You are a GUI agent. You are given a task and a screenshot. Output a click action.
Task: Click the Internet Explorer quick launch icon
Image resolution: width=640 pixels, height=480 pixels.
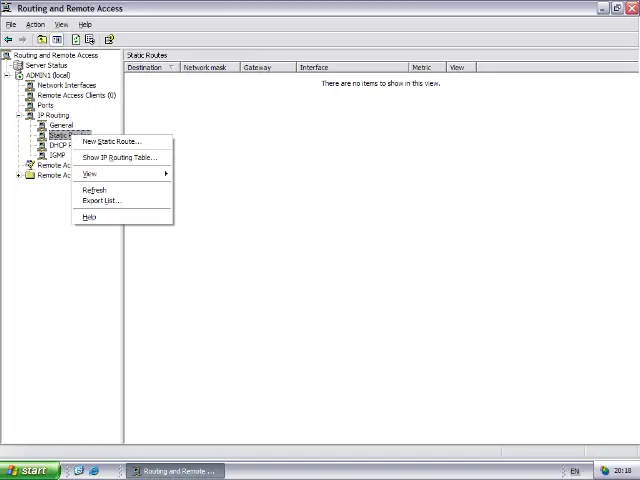(94, 471)
